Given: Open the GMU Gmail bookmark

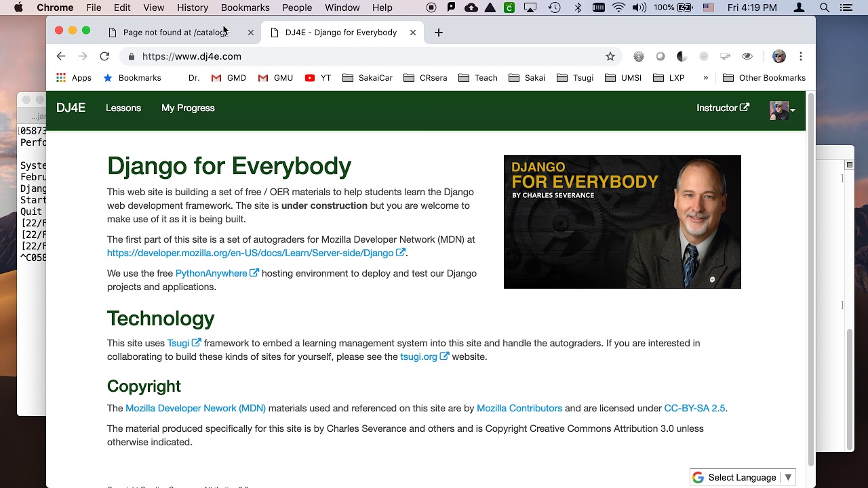Looking at the screenshot, I should pyautogui.click(x=275, y=78).
